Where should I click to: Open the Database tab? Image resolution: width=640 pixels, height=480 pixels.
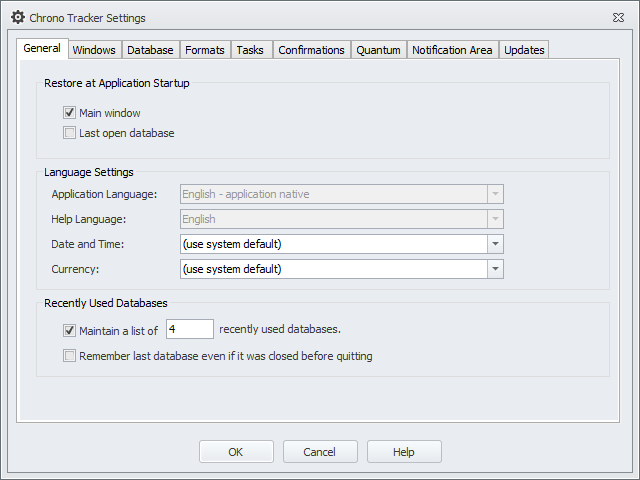[x=150, y=50]
